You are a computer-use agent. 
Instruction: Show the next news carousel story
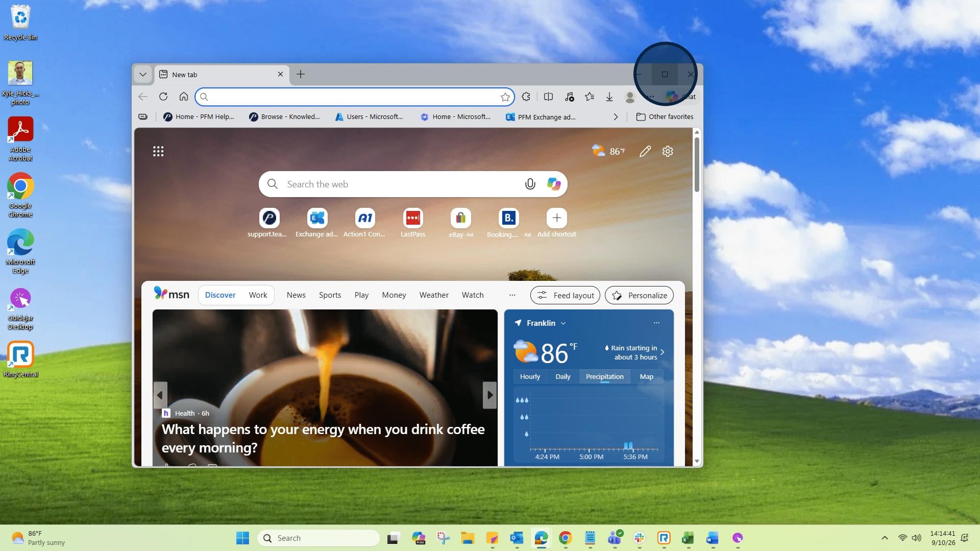tap(489, 395)
